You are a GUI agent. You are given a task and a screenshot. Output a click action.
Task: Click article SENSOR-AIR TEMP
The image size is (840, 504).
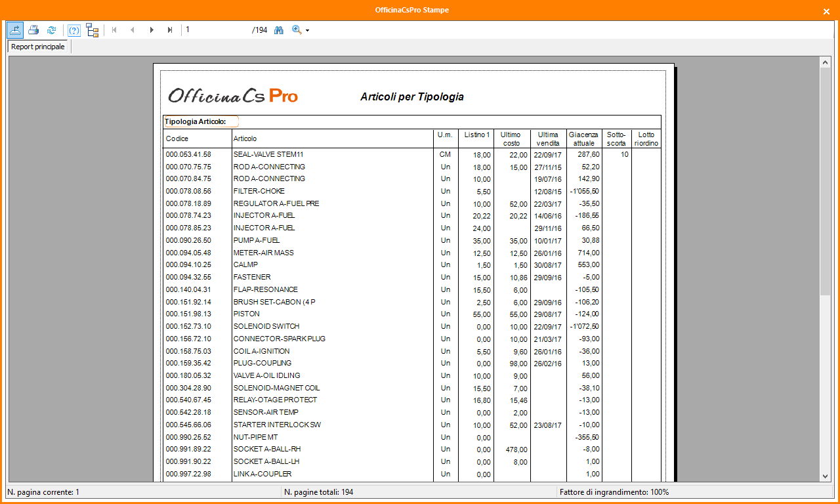[266, 412]
